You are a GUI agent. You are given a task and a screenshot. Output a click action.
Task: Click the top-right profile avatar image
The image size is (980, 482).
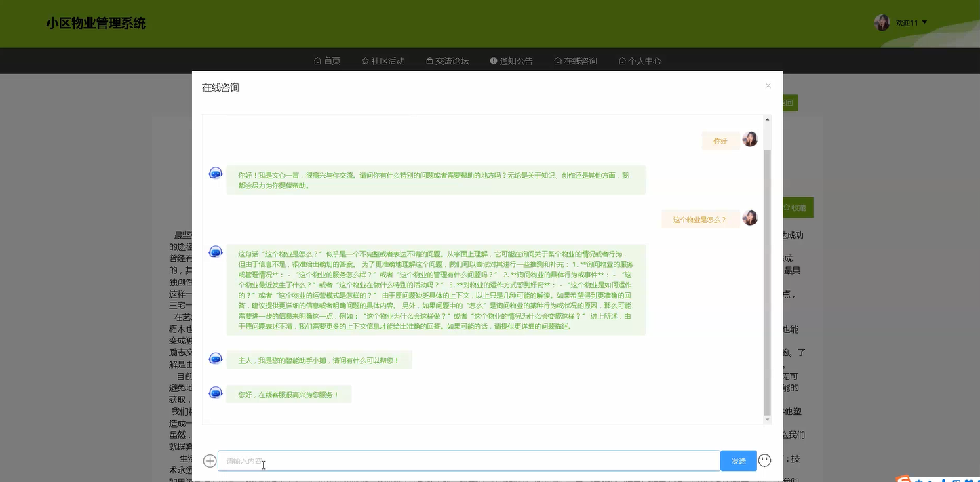(882, 22)
